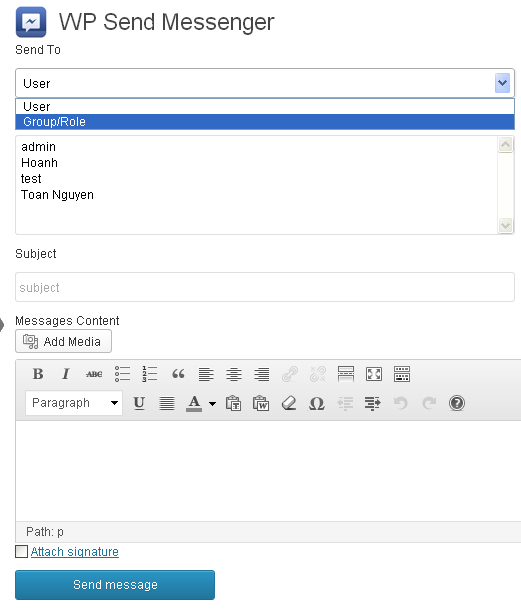Click the Redo arrow
The width and height of the screenshot is (521, 612).
(429, 403)
